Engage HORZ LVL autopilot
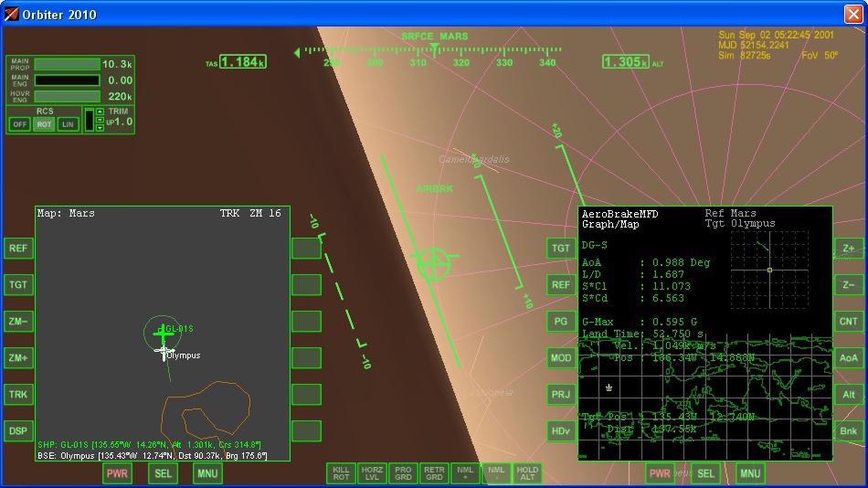 pos(372,472)
